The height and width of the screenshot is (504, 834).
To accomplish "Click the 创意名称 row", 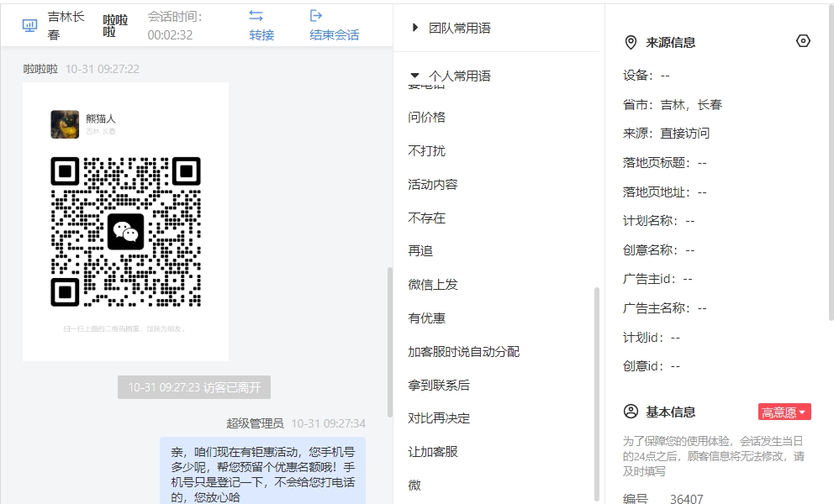I will 659,249.
